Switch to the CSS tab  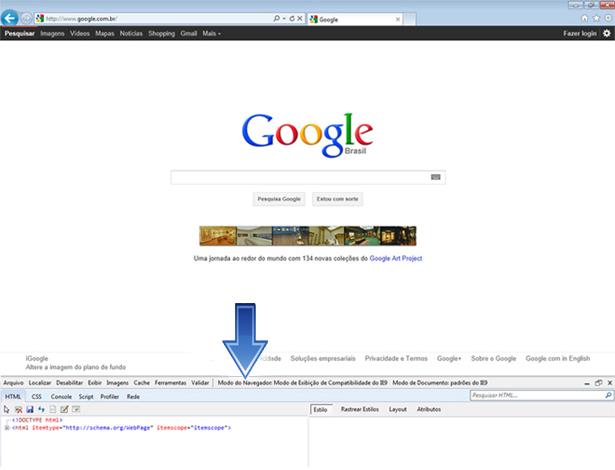pos(36,397)
